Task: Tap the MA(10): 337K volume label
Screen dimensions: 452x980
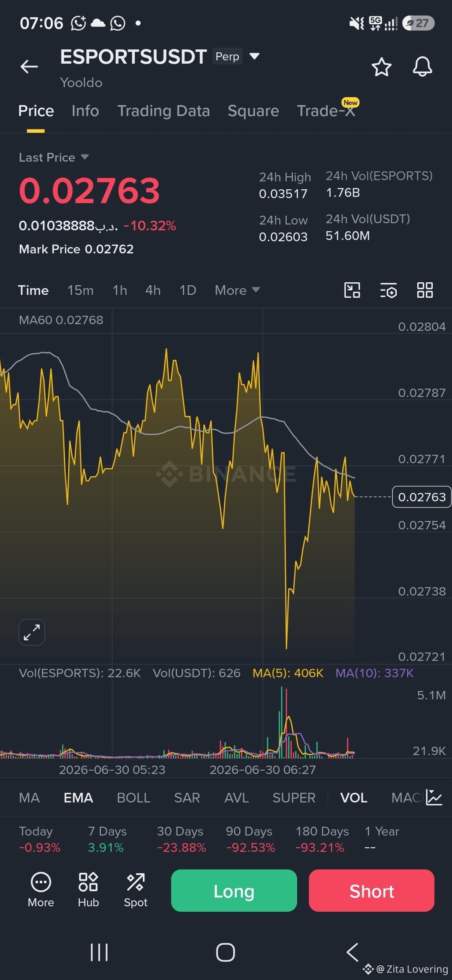Action: click(375, 673)
